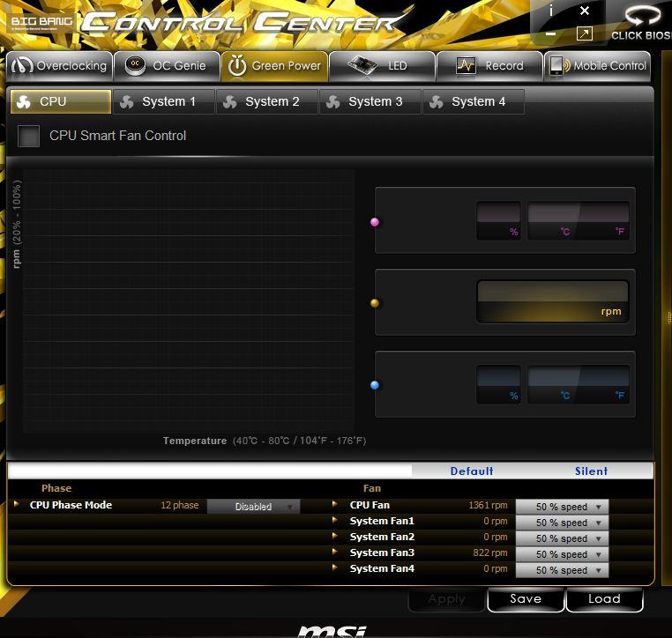Expand the System Fan2 row arrow
The image size is (672, 638).
pyautogui.click(x=335, y=536)
